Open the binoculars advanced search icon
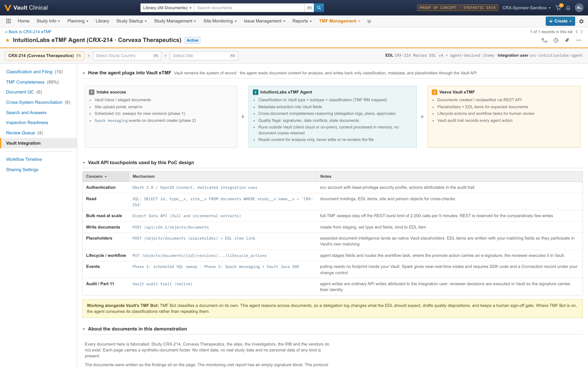The width and height of the screenshot is (588, 368). pos(309,8)
